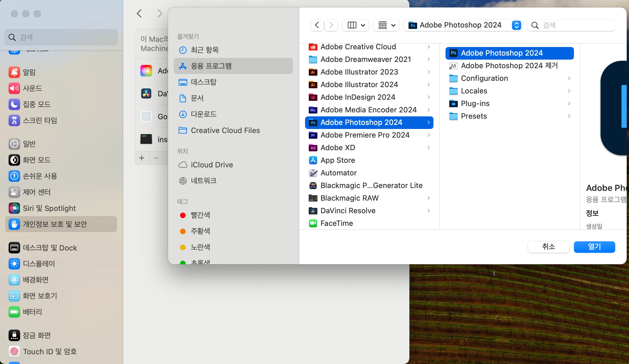Viewport: 629px width, 364px height.
Task: Select iCloud Drive in the sidebar
Action: click(x=212, y=165)
